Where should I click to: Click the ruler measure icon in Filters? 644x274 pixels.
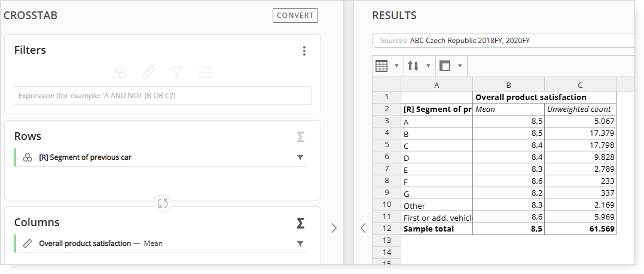148,73
